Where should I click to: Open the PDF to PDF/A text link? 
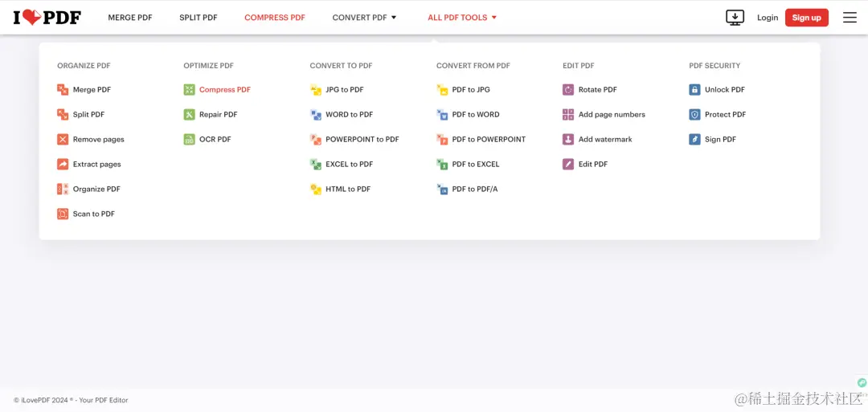click(x=475, y=189)
